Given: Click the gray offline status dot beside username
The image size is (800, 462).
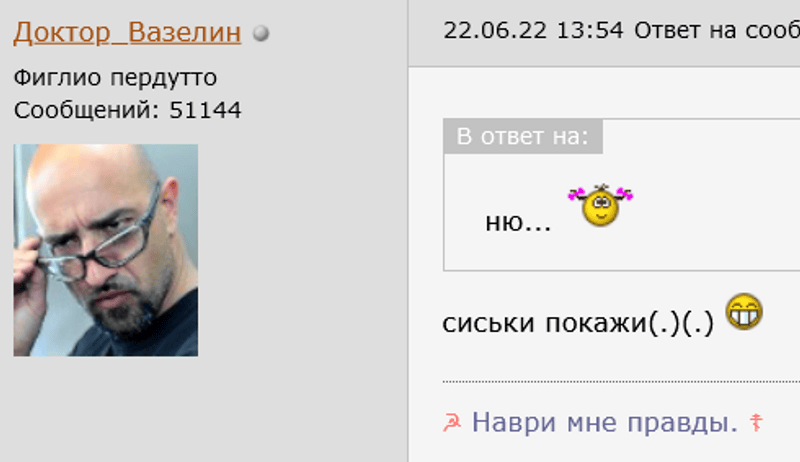Looking at the screenshot, I should (261, 34).
